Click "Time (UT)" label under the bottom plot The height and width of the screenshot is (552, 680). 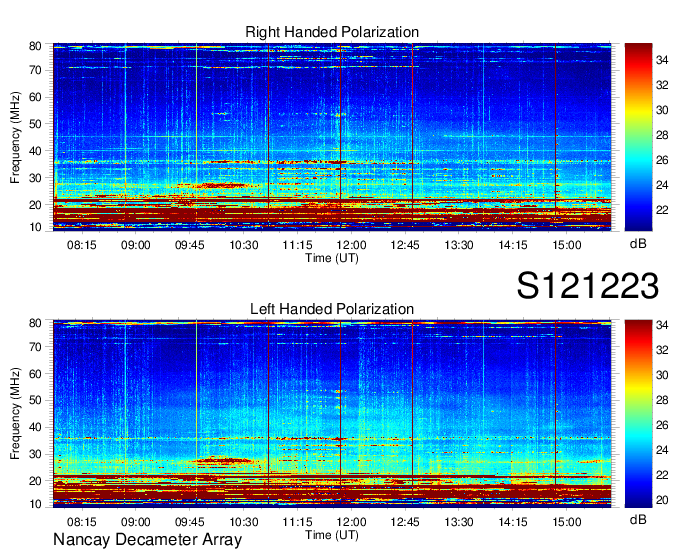click(332, 535)
